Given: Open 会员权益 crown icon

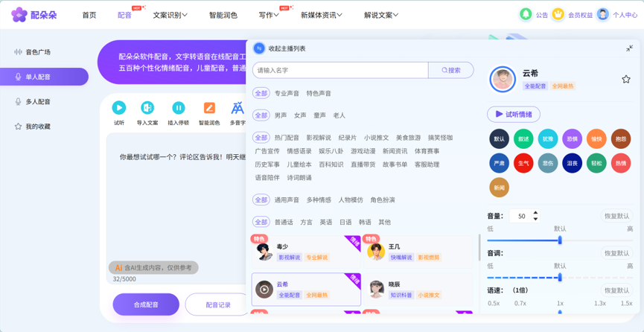Looking at the screenshot, I should [558, 14].
